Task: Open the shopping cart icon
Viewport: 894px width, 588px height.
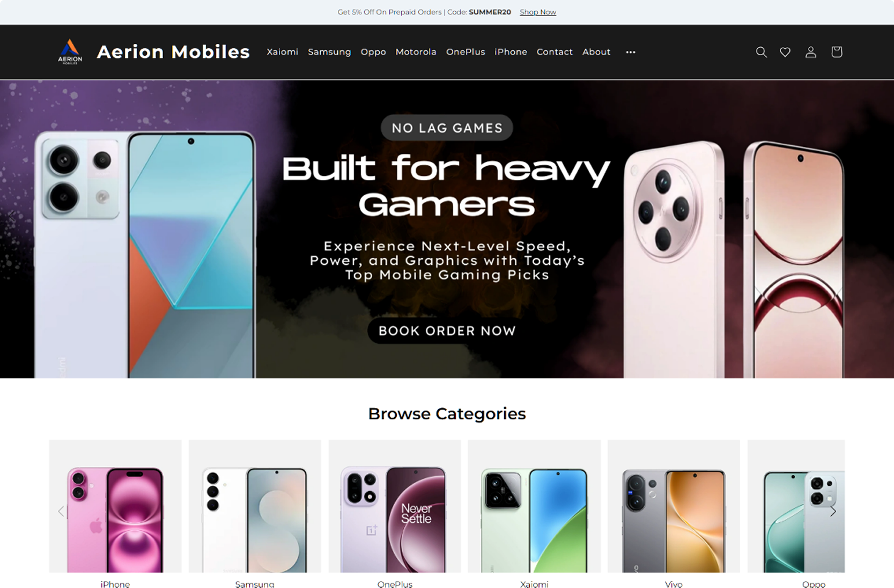Action: (x=837, y=52)
